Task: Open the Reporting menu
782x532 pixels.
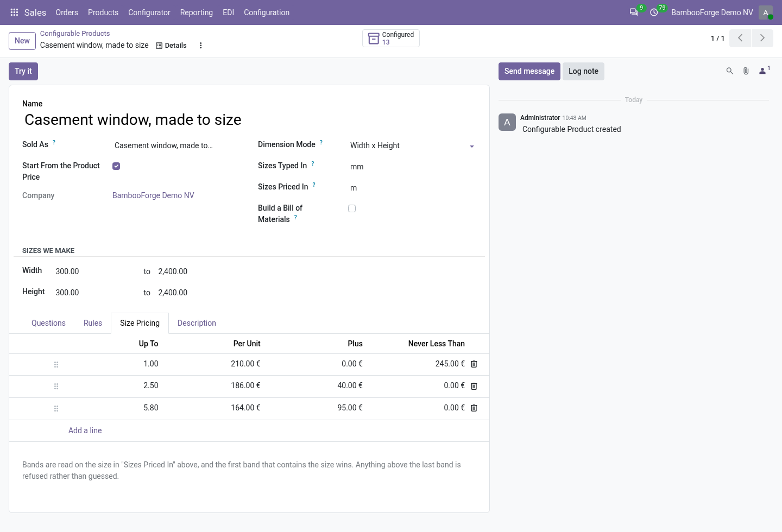Action: tap(197, 12)
